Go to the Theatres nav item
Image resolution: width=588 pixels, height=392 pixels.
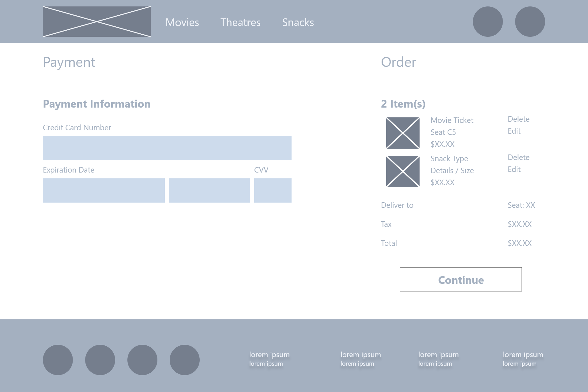(x=240, y=22)
